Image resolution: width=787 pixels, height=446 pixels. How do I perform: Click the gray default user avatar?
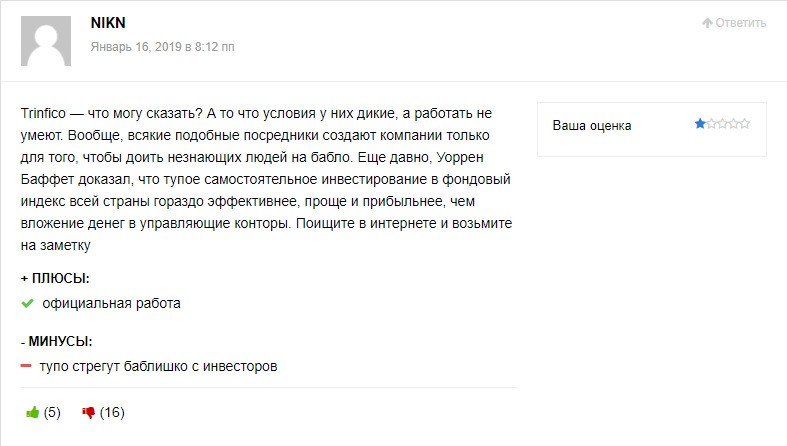click(x=46, y=41)
